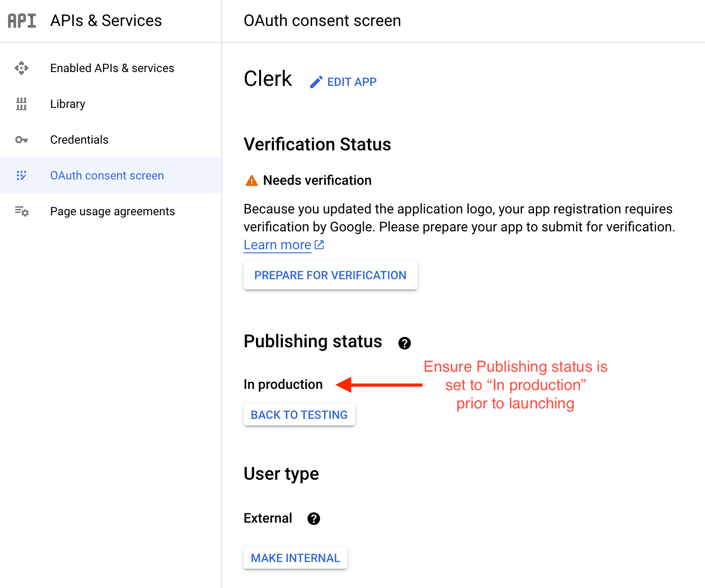The image size is (705, 588).
Task: Click the PREPARE FOR VERIFICATION button
Action: point(330,275)
